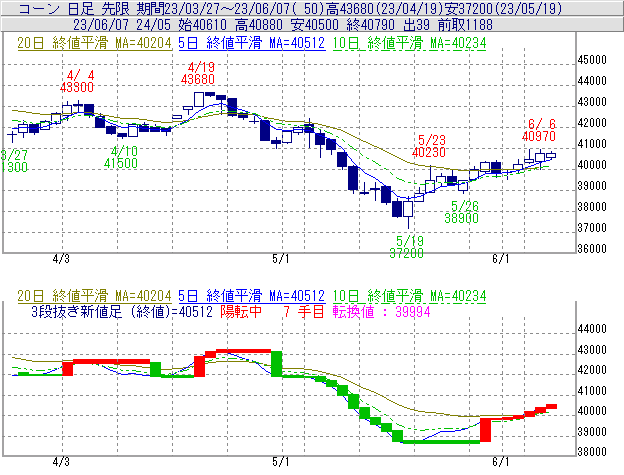This screenshot has height=475, width=624.
Task: Click the 陽転中 status text
Action: (241, 311)
